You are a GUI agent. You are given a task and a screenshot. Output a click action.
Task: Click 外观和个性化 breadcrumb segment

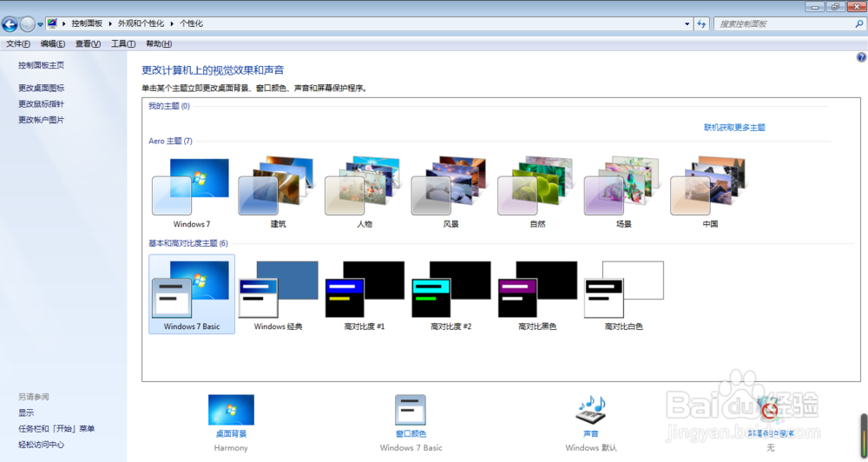point(141,23)
